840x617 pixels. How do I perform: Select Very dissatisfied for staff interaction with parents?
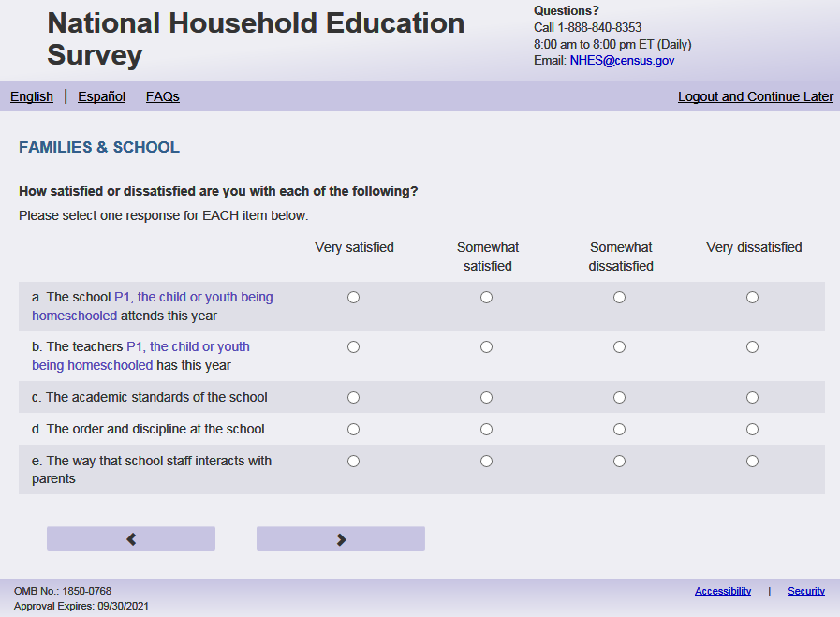[752, 462]
